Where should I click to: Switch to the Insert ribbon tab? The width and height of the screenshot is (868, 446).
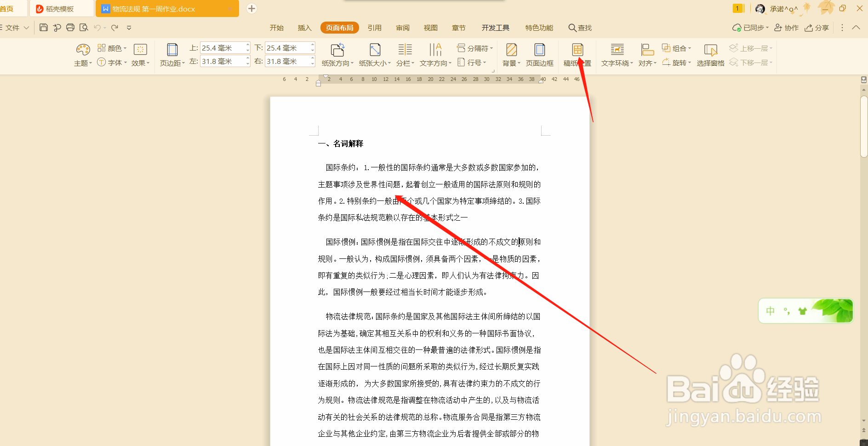pos(305,28)
